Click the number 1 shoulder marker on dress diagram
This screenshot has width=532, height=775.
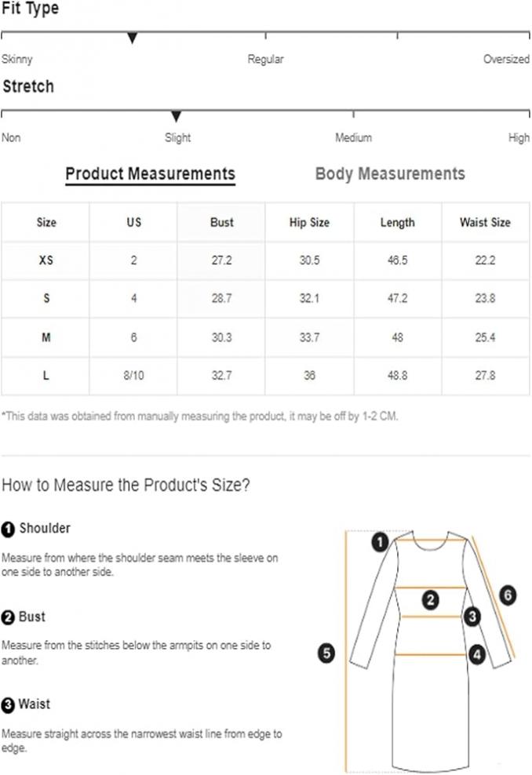[x=380, y=542]
